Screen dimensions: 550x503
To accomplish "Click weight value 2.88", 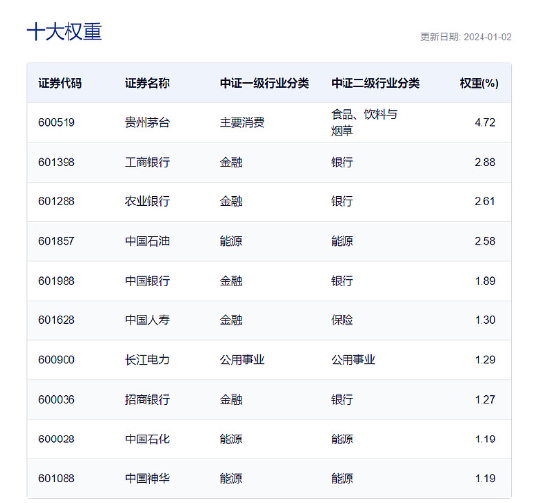I will tap(485, 162).
